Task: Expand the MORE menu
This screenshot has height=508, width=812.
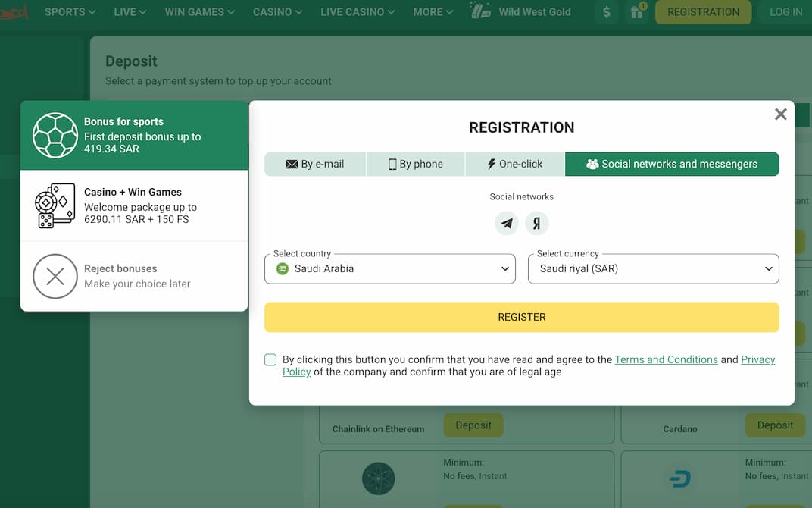Action: (433, 12)
